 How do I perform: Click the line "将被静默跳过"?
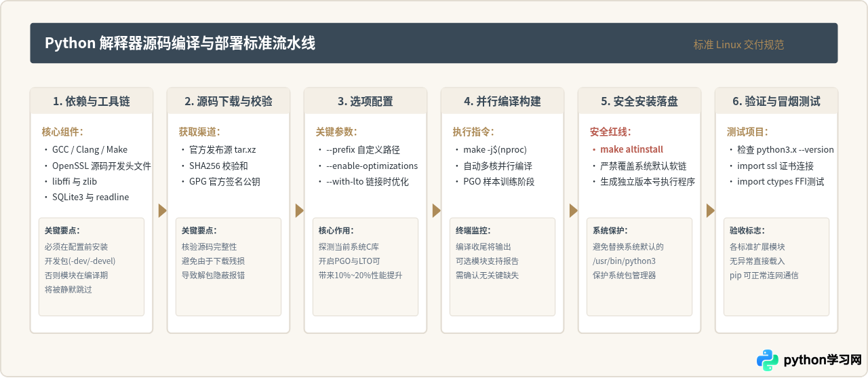point(68,289)
